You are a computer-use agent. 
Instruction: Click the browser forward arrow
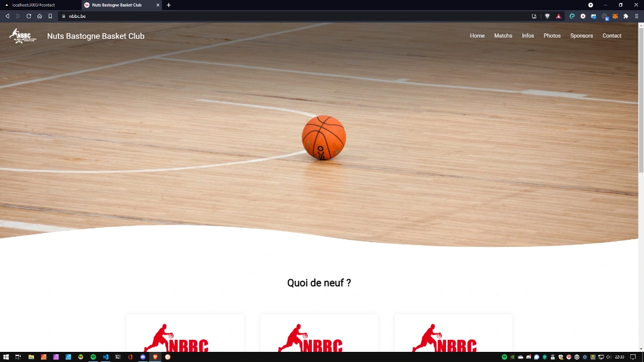[x=18, y=16]
